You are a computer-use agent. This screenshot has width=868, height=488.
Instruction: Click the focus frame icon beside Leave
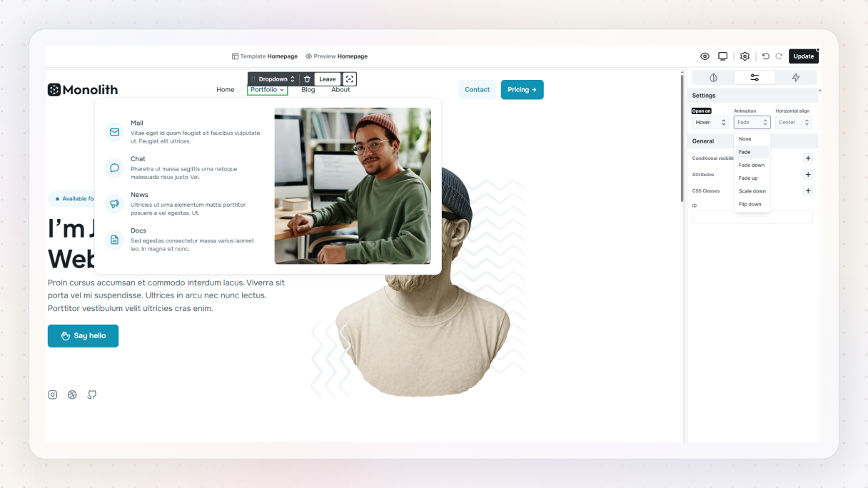coord(349,79)
